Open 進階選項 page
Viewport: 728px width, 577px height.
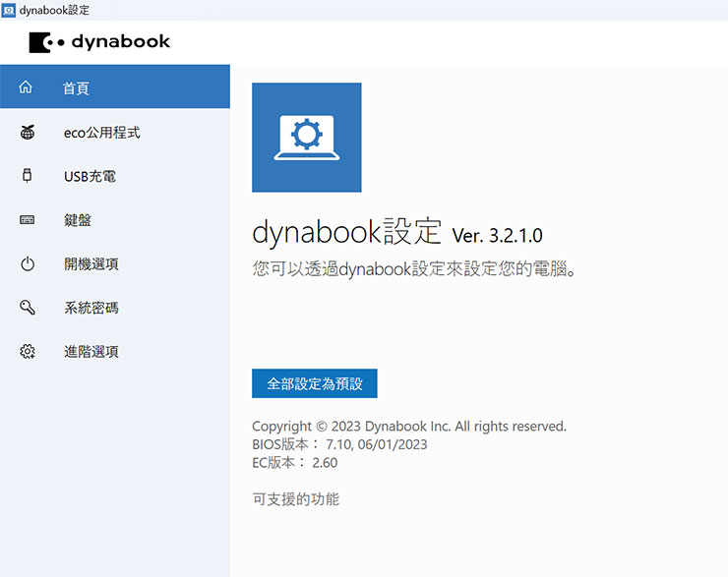coord(115,352)
